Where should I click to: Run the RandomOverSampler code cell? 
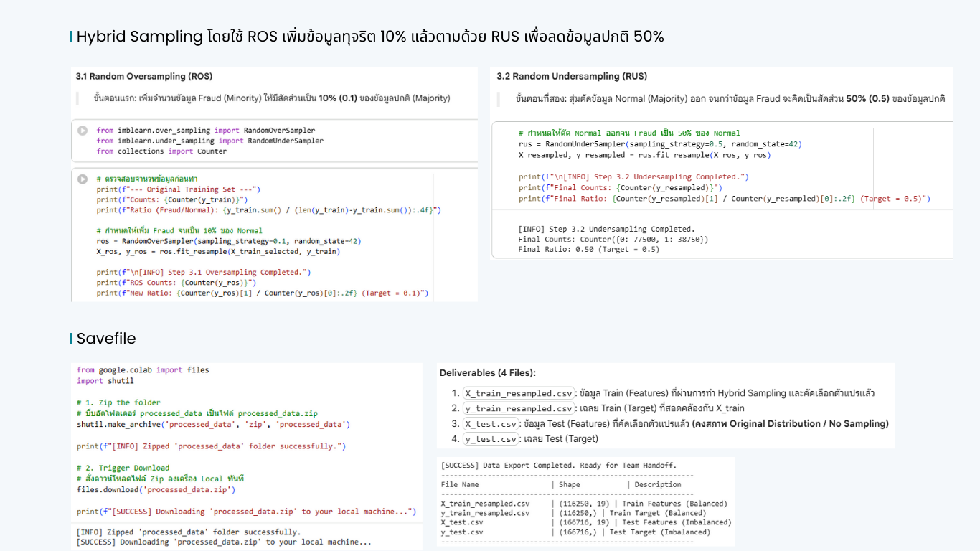83,179
